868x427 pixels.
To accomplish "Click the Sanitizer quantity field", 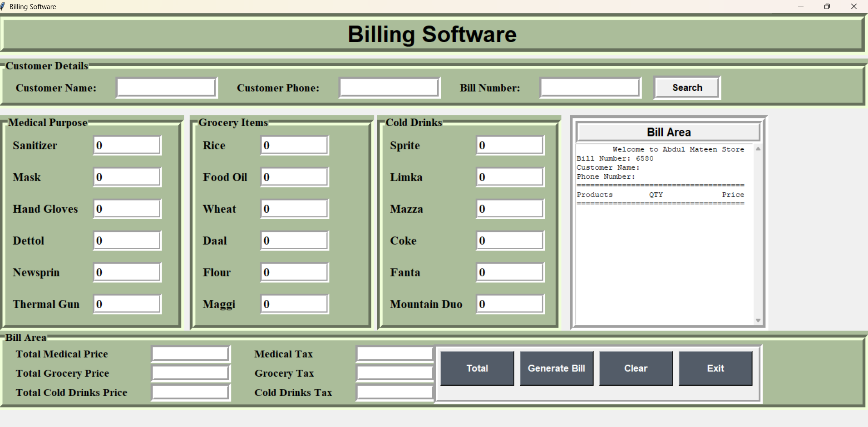I will pos(127,145).
